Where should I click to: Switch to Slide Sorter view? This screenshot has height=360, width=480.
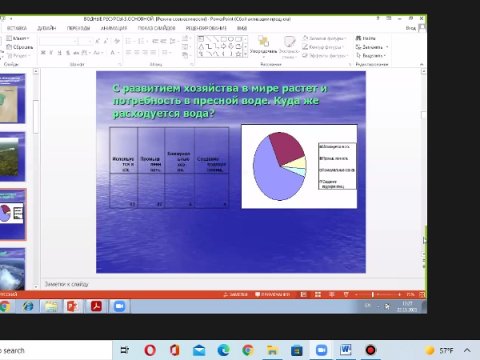(x=318, y=295)
